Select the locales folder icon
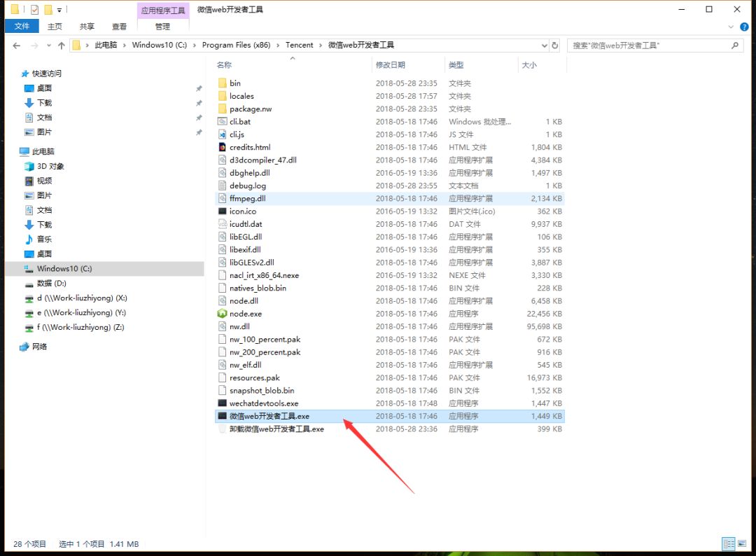Image resolution: width=756 pixels, height=556 pixels. [x=222, y=96]
